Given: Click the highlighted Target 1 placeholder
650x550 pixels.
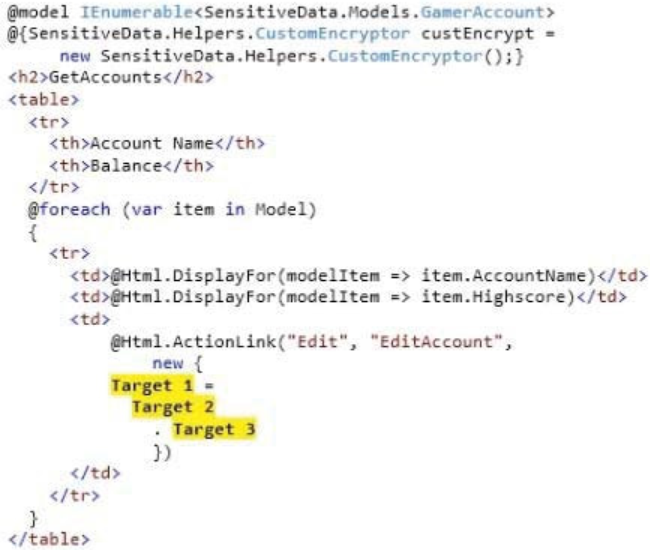Looking at the screenshot, I should pyautogui.click(x=152, y=385).
